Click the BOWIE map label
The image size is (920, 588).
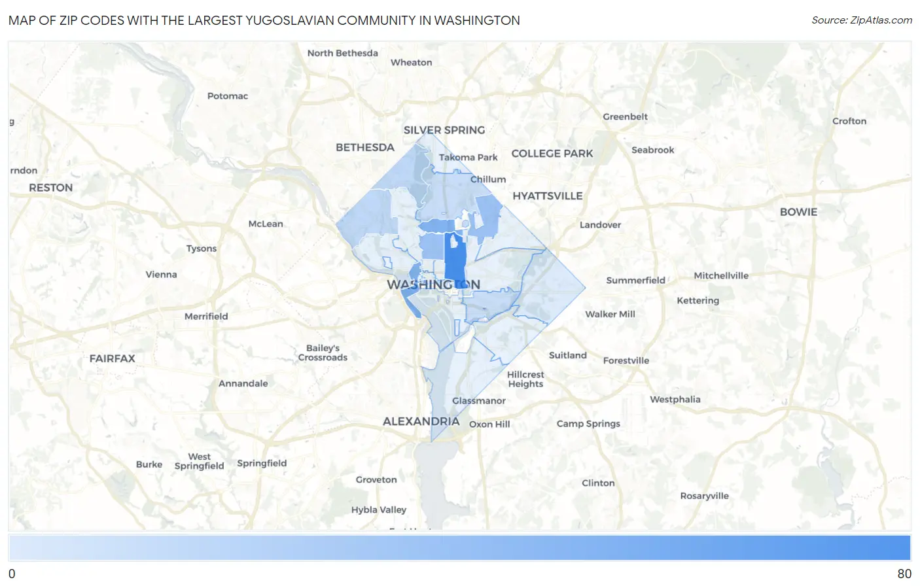799,213
